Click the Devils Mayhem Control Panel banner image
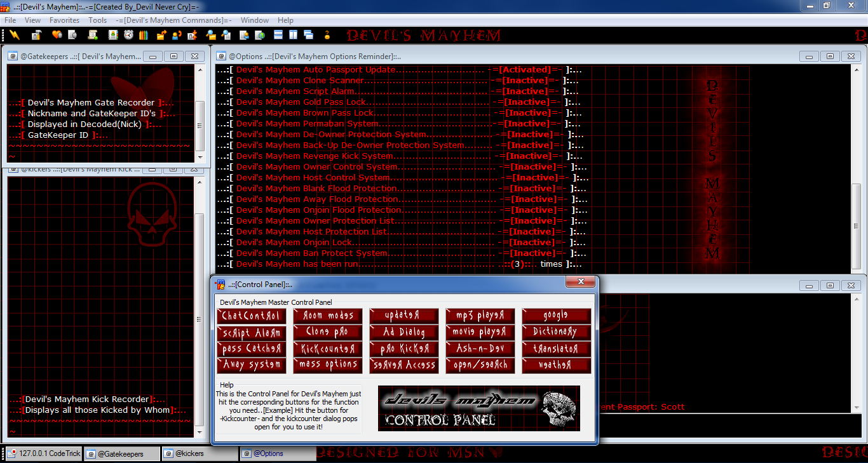 [x=478, y=408]
